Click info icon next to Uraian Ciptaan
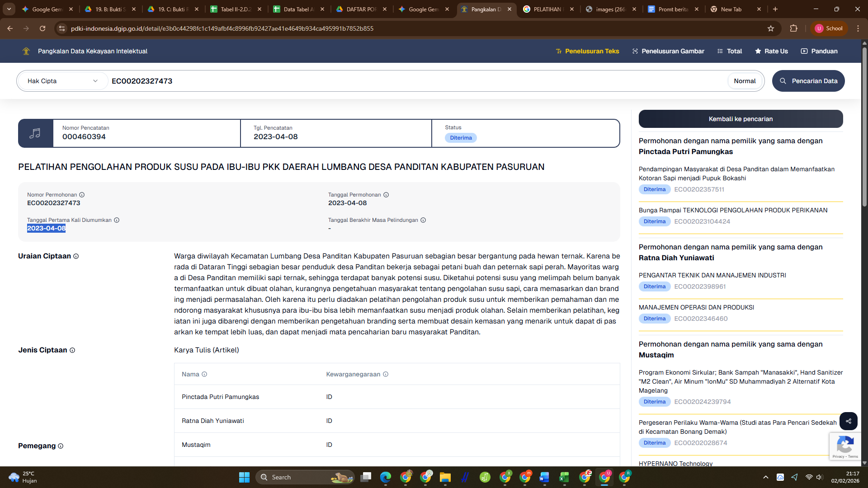Screen dimensions: 868x488 pos(76,256)
